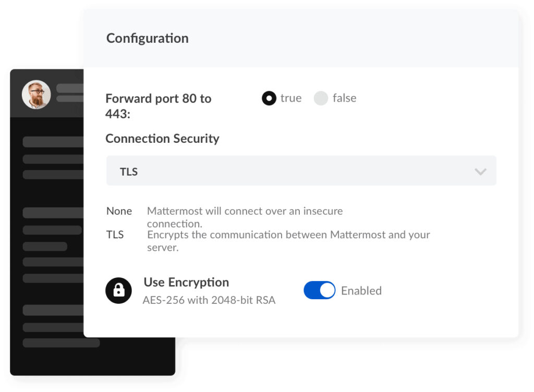Click the "true" option label text
The image size is (534, 392).
tap(291, 98)
